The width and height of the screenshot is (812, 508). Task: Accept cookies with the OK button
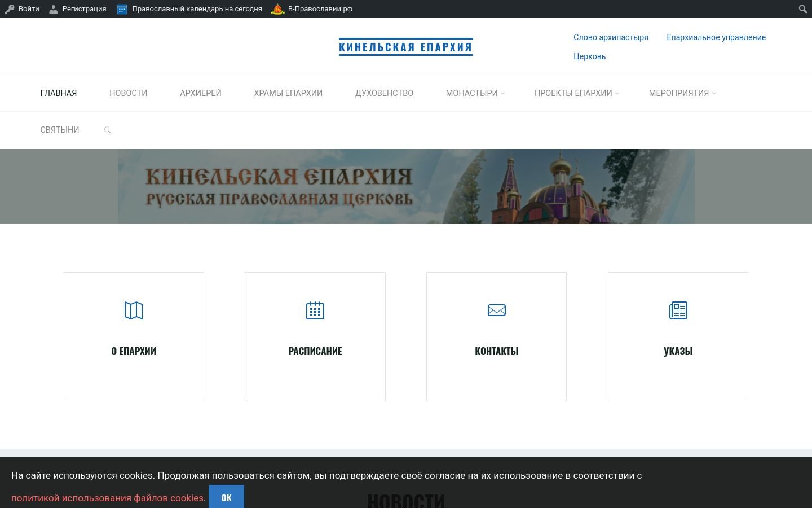[226, 497]
